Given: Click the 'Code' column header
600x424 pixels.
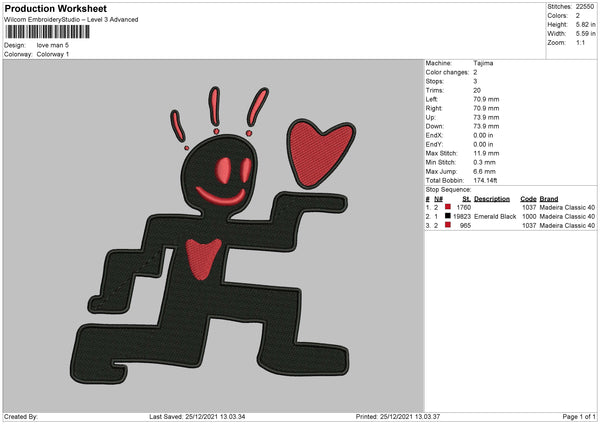Looking at the screenshot, I should [528, 199].
